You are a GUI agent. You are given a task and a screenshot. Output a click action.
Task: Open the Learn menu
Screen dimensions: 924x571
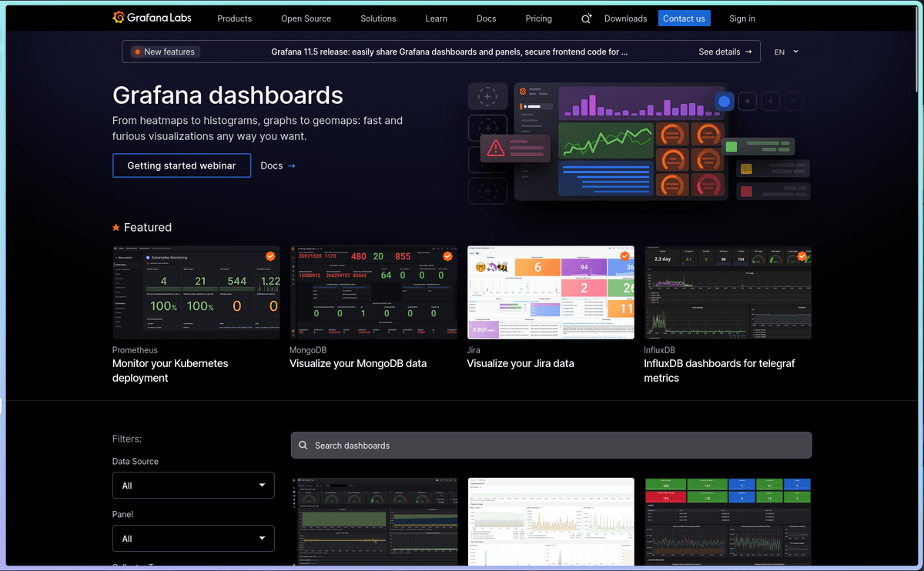click(436, 18)
